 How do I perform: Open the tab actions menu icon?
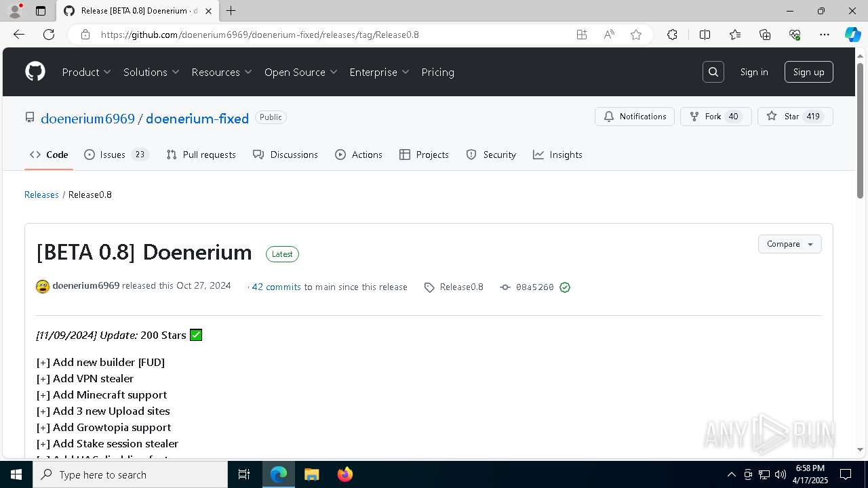(41, 11)
